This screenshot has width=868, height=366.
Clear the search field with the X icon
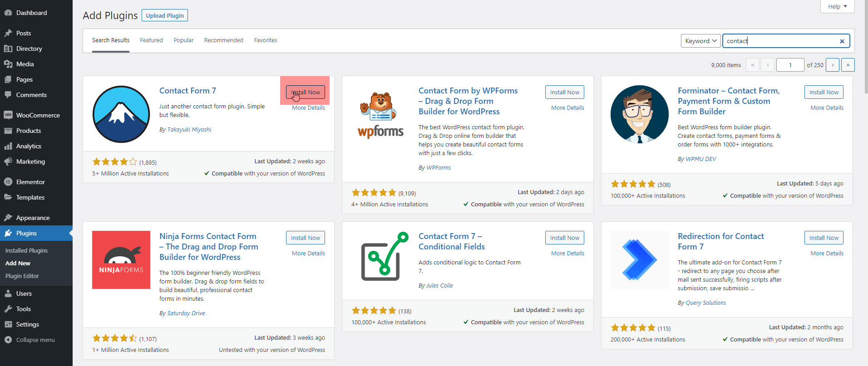(842, 41)
